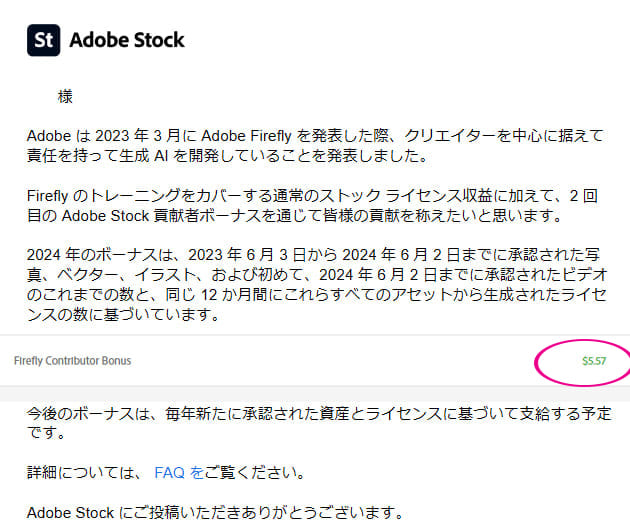Click the gray separator bar below bonus row
The image size is (630, 527).
[x=315, y=393]
